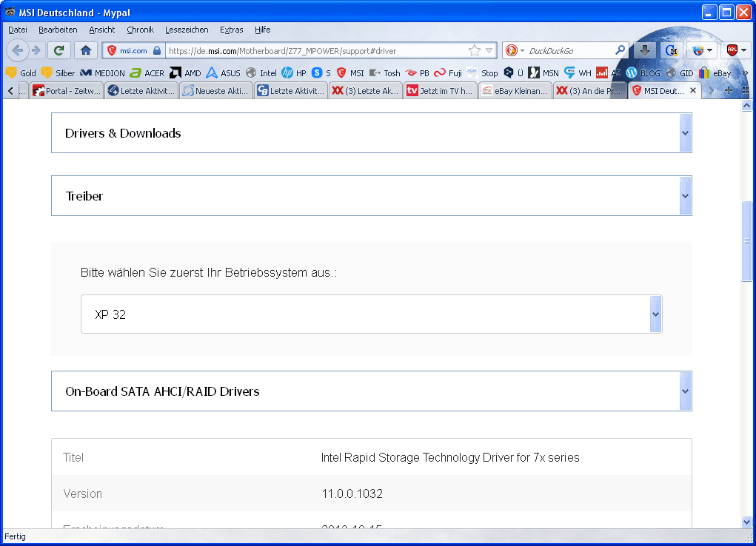Open the Intel bookmark
This screenshot has height=546, width=756.
[x=261, y=73]
